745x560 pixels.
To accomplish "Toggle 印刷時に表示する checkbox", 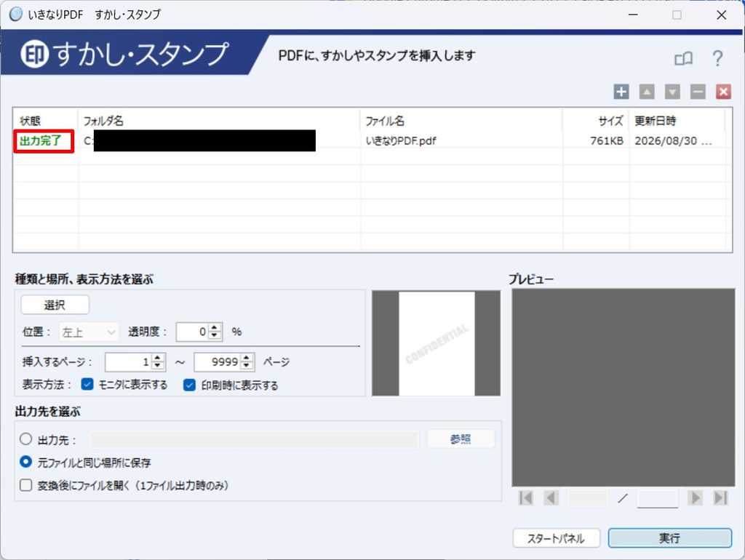I will (190, 385).
